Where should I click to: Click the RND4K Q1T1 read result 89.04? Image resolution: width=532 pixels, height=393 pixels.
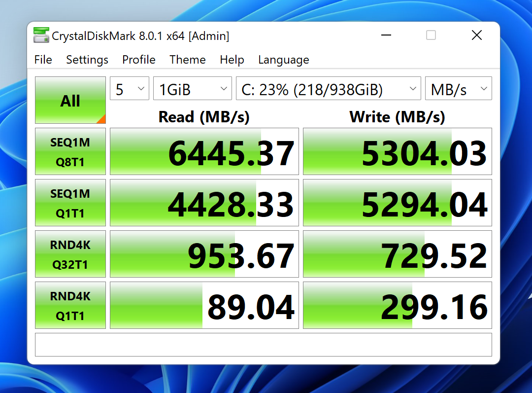[204, 305]
